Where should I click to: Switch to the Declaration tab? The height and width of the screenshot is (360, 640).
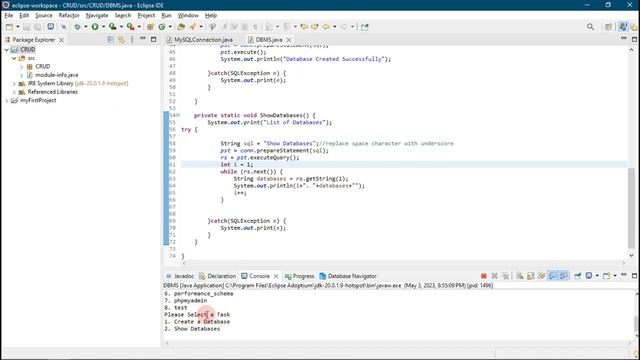tap(218, 276)
